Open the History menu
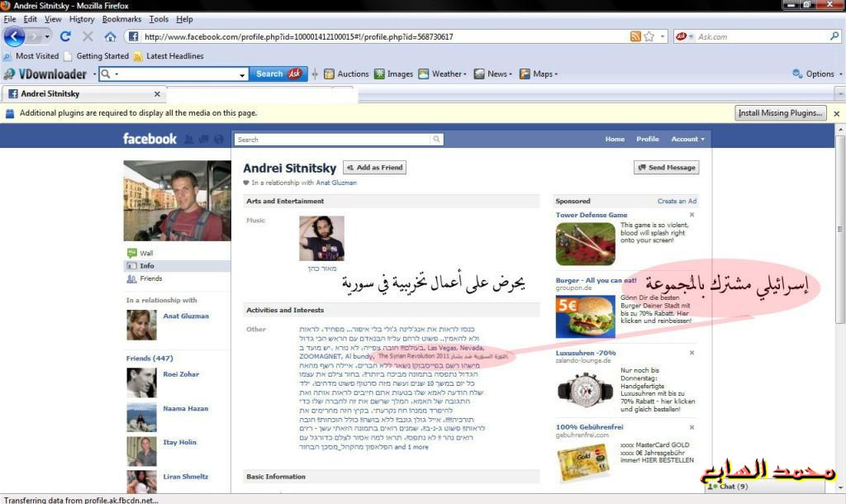The image size is (846, 504). point(82,19)
